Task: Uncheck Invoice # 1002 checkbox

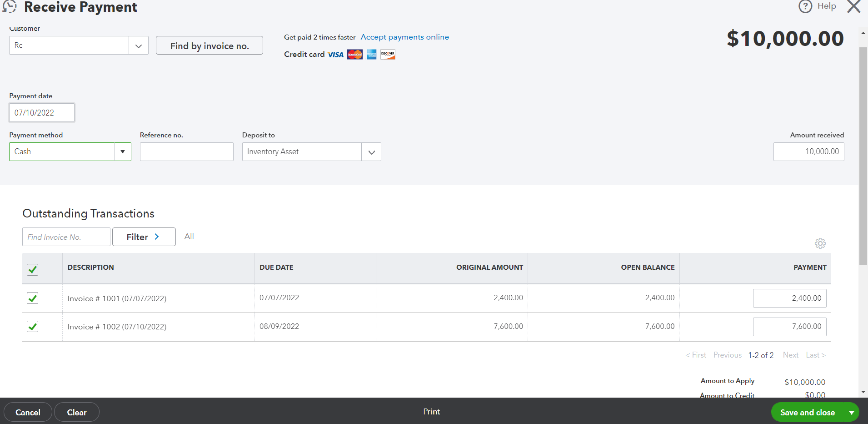Action: 33,327
